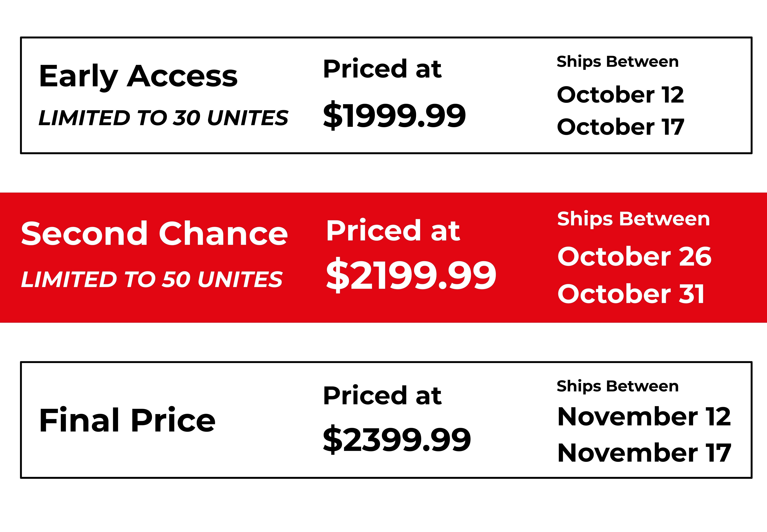Click the November 17 ship date
Viewport: 767px width, 532px height.
644,453
